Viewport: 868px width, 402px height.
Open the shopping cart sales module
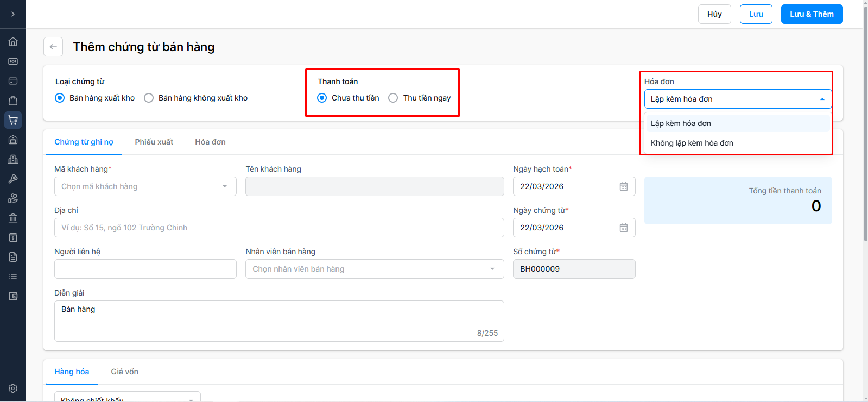point(13,120)
